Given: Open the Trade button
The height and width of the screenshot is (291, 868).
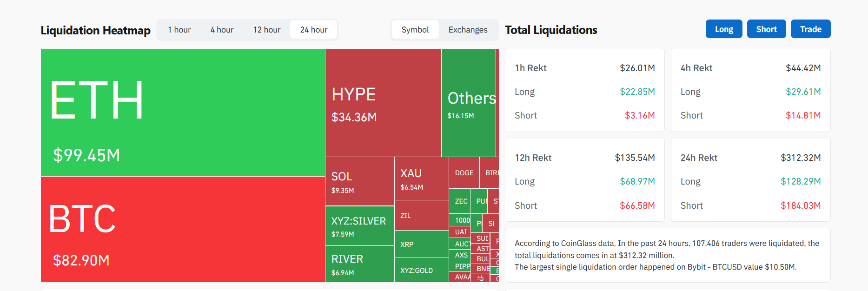Looking at the screenshot, I should click(810, 29).
